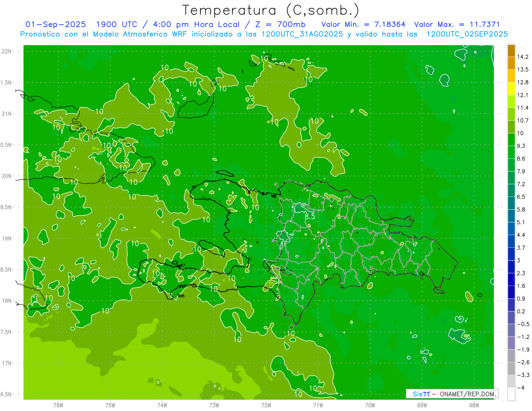Click the "0.2" colorbar value
Image resolution: width=532 pixels, height=411 pixels.
pos(521,311)
